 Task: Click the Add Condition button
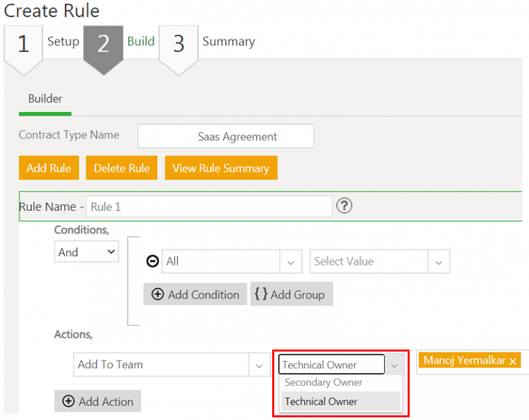click(x=195, y=295)
